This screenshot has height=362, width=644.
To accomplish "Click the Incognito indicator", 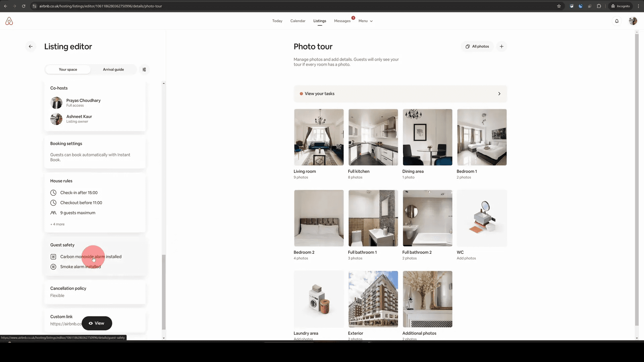I will [x=620, y=6].
